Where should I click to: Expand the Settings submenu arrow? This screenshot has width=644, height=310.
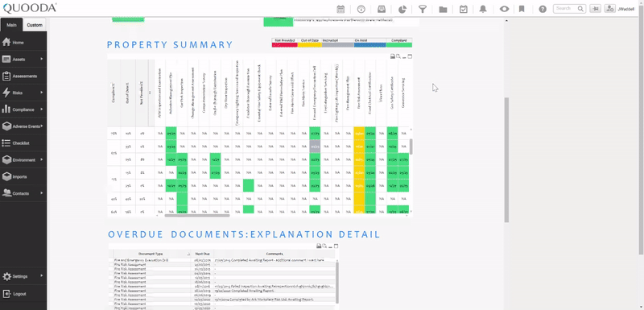(42, 275)
